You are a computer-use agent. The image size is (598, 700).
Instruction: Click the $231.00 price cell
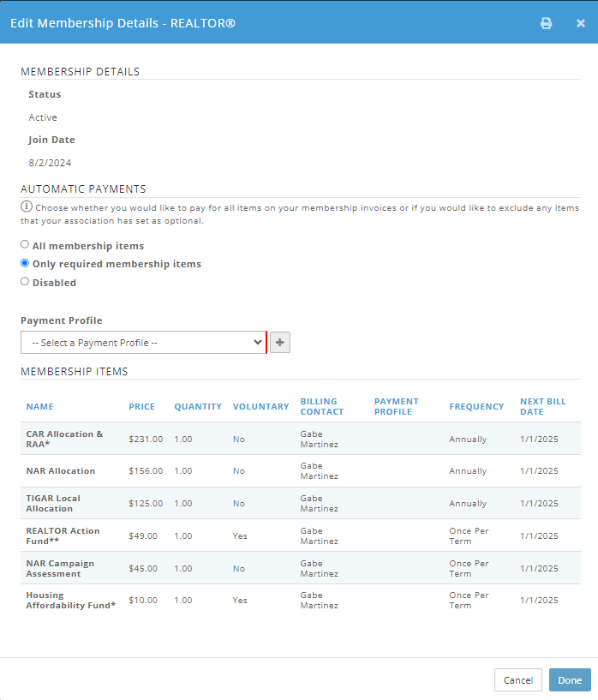pos(146,440)
